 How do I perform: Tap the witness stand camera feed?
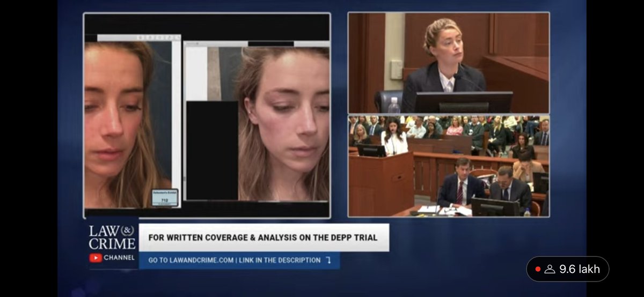click(449, 63)
